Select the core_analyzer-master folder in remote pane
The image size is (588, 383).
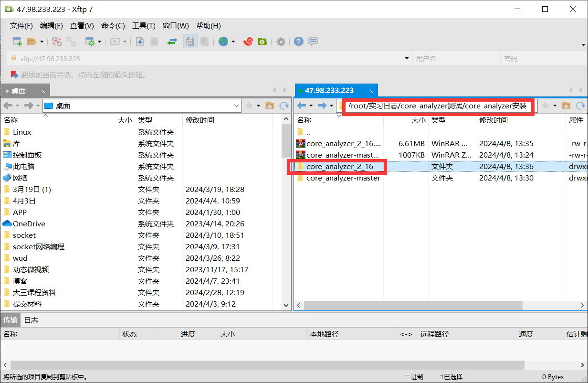pyautogui.click(x=343, y=178)
